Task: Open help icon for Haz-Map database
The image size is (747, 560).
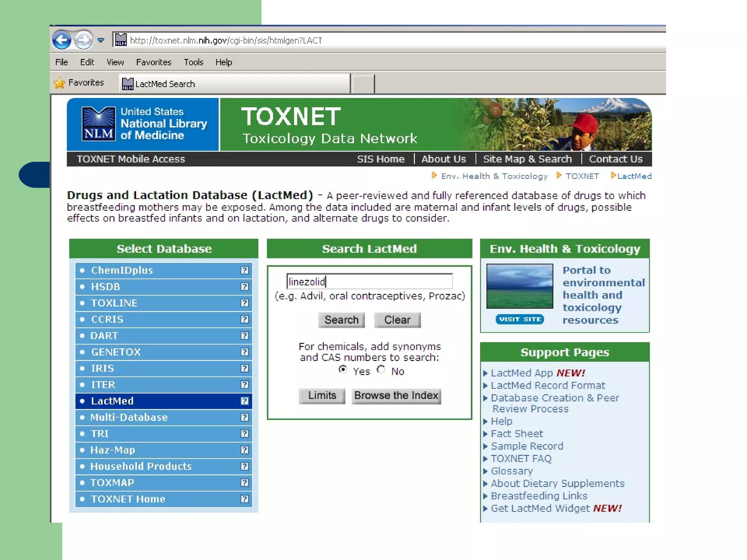Action: pyautogui.click(x=244, y=450)
